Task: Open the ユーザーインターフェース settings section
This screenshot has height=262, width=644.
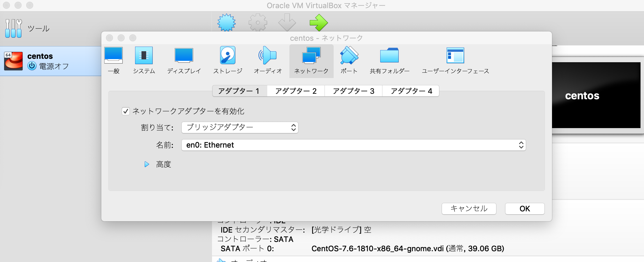Action: coord(455,61)
